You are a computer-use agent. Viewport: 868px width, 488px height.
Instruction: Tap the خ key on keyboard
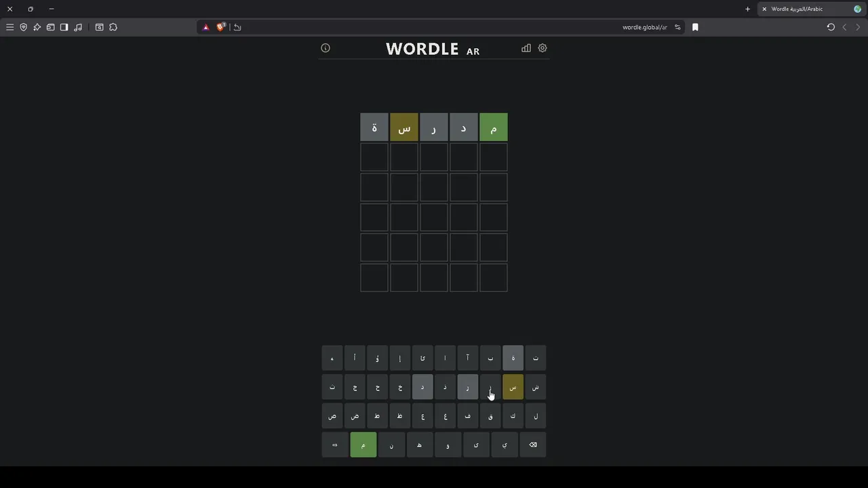[x=400, y=387]
